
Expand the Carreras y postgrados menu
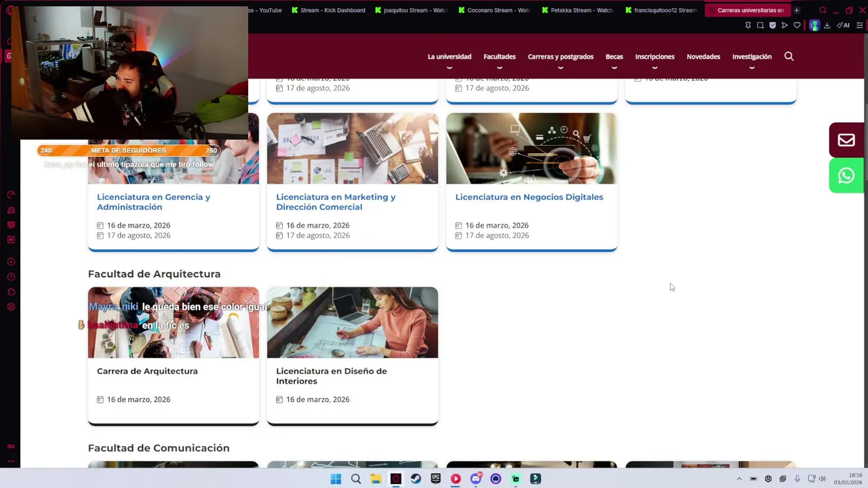(x=560, y=57)
